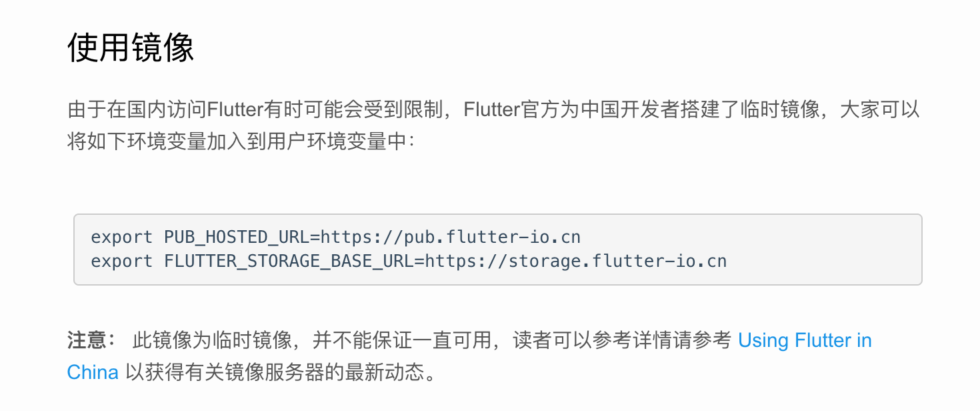
Task: Click the first "export" keyword in code block
Action: (121, 238)
